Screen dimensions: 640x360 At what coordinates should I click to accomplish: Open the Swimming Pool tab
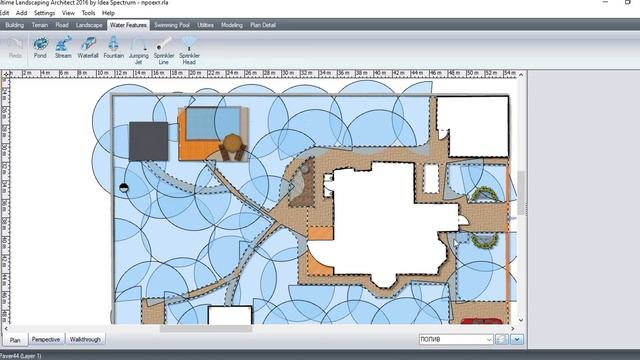tap(172, 25)
